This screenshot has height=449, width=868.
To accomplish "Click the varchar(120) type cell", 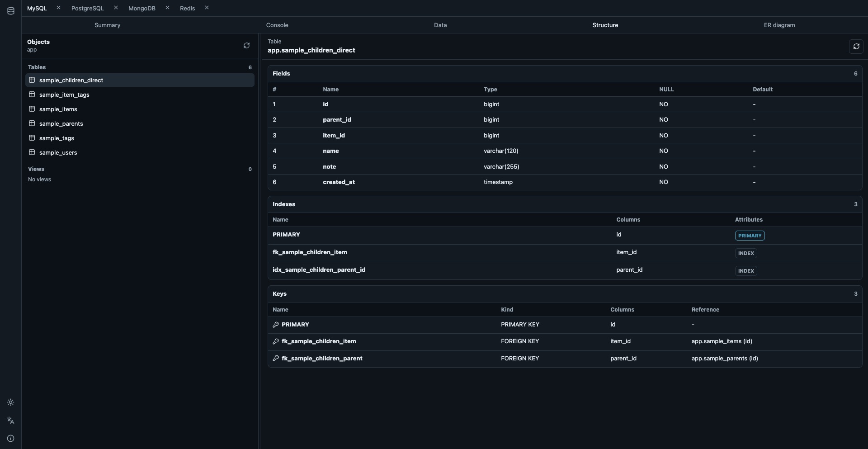I will [501, 151].
